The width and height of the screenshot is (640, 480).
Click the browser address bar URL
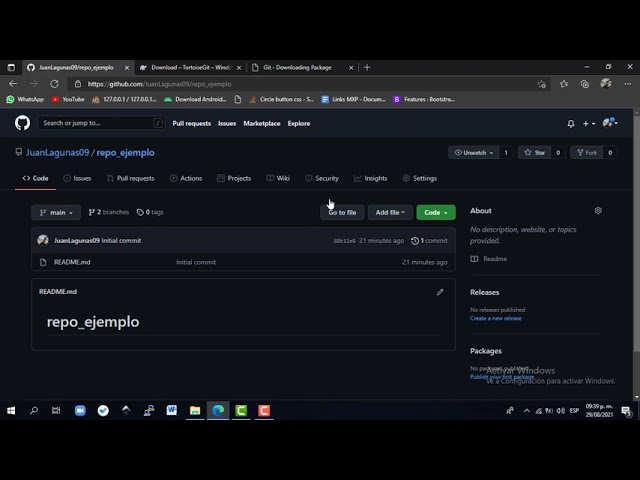coord(160,84)
